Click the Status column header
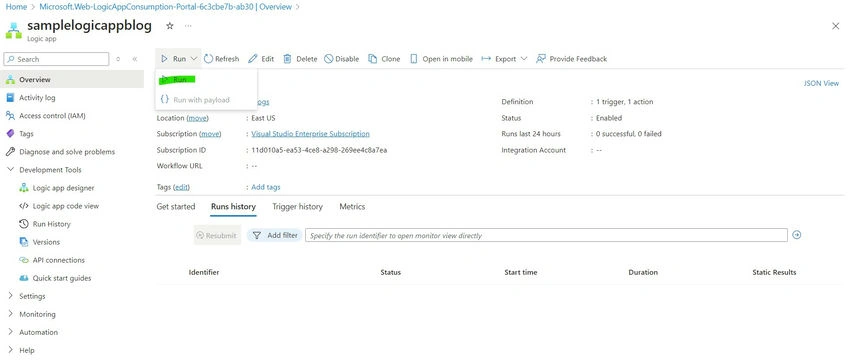Image resolution: width=850 pixels, height=360 pixels. [x=390, y=272]
